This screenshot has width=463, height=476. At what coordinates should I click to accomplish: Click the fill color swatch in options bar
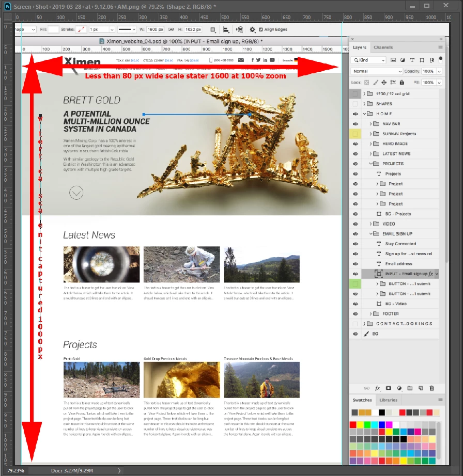click(x=53, y=29)
